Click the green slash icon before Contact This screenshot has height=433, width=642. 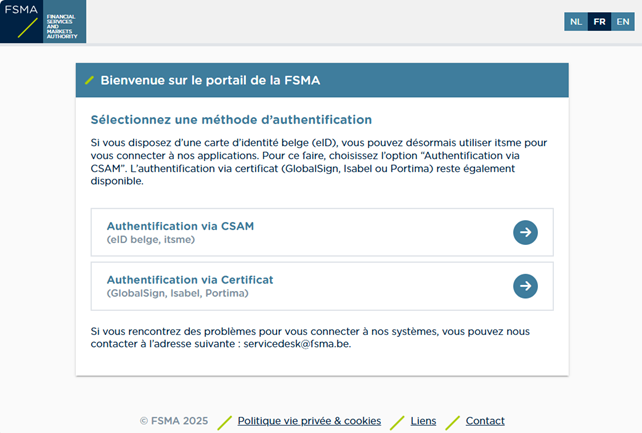[x=452, y=421]
